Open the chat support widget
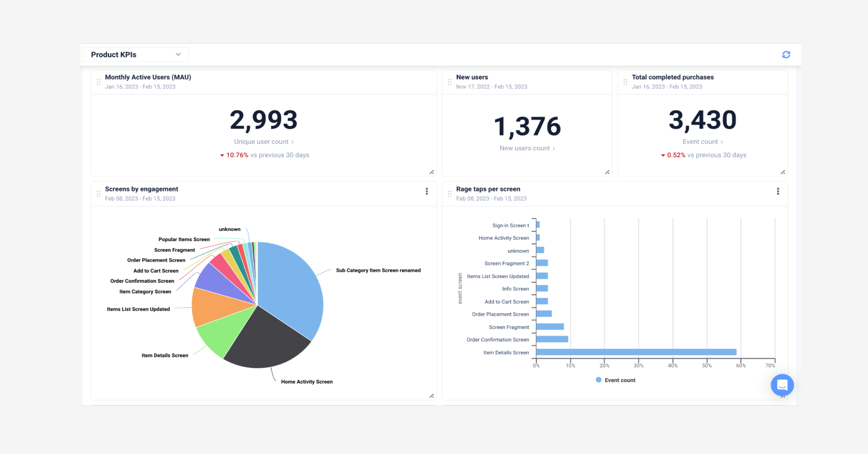 click(x=782, y=385)
